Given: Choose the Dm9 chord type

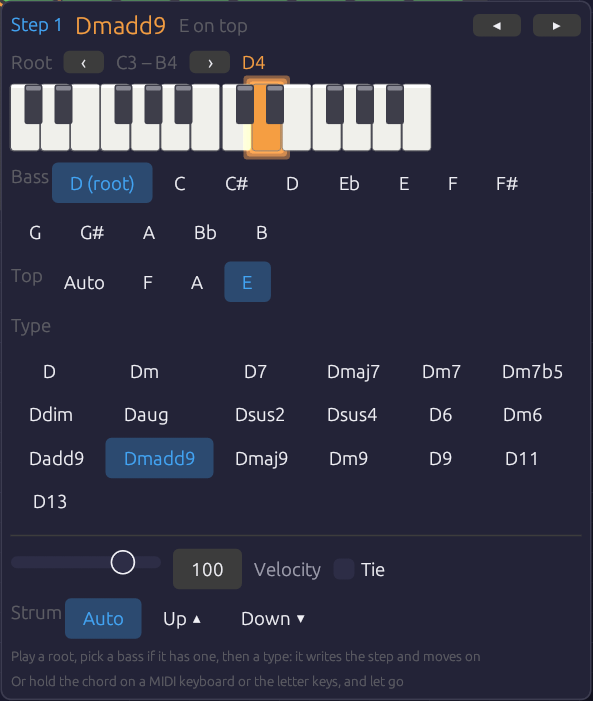Looking at the screenshot, I should (x=348, y=458).
